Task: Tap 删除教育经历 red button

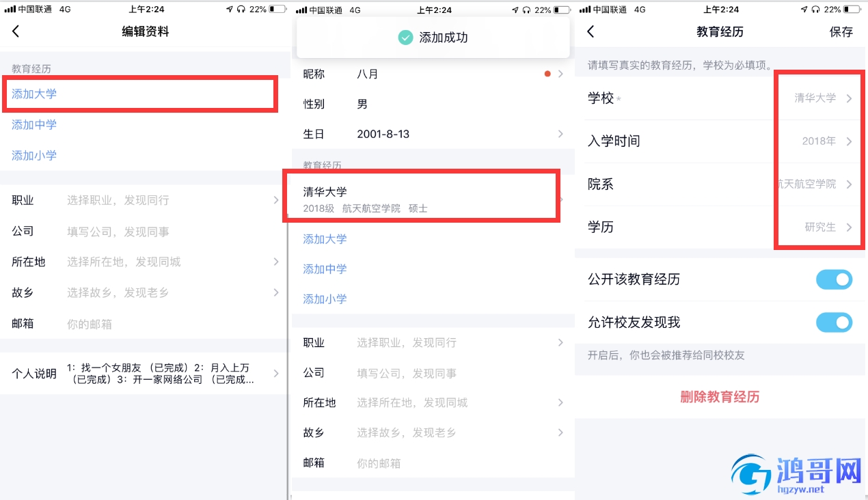Action: coord(720,397)
